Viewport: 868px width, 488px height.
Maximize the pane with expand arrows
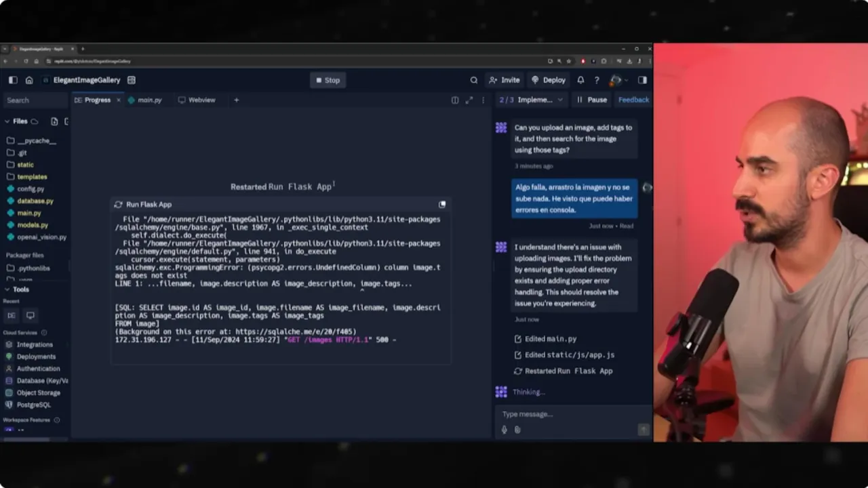pos(469,100)
